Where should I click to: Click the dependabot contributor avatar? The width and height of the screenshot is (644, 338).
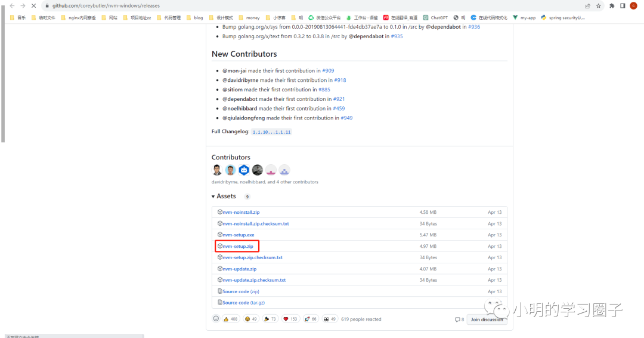pyautogui.click(x=244, y=170)
